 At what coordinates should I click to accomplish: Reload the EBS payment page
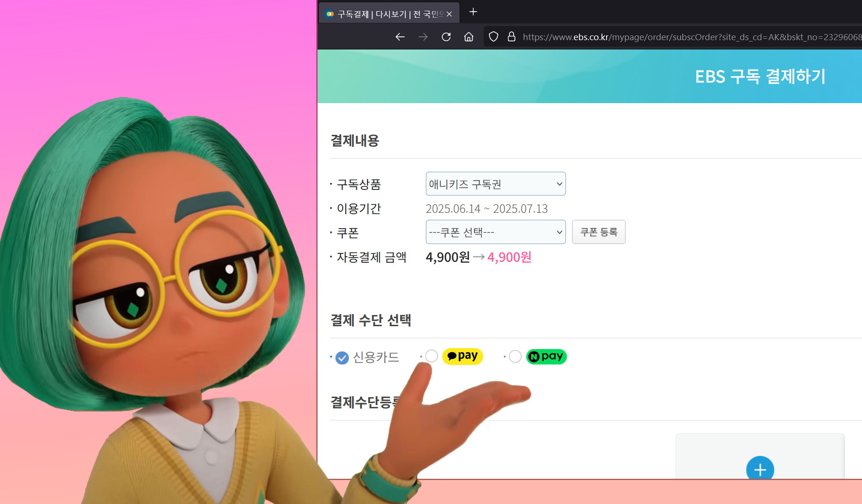(x=446, y=37)
